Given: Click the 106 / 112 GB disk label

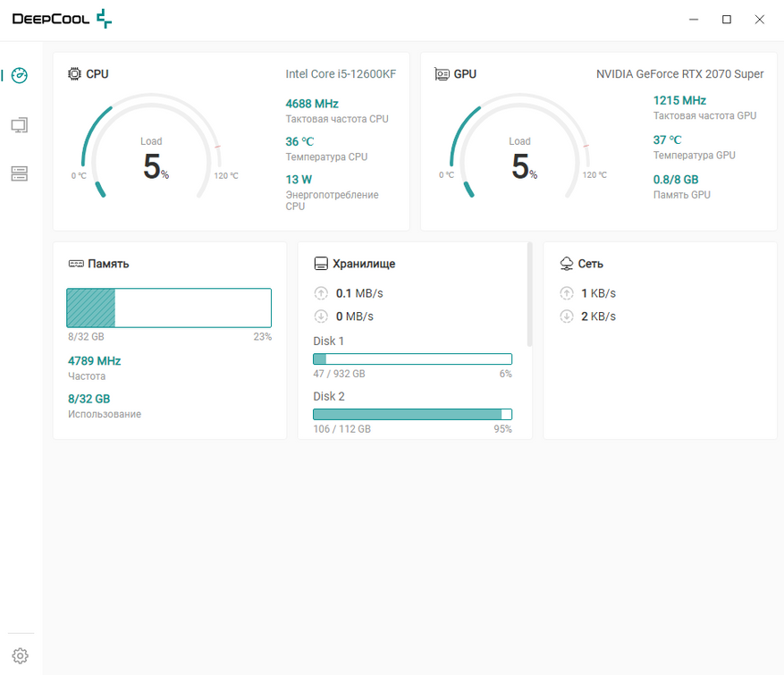Looking at the screenshot, I should 342,429.
